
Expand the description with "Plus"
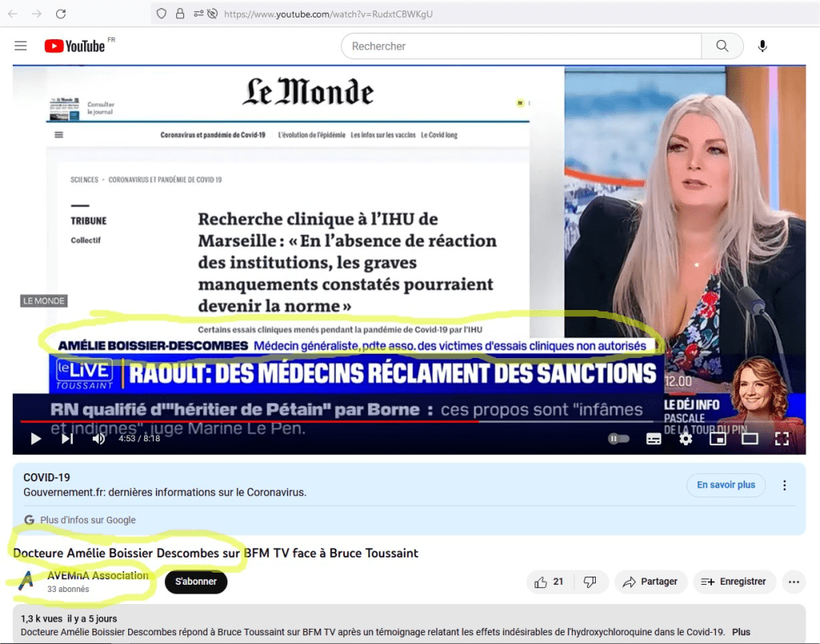tap(741, 632)
